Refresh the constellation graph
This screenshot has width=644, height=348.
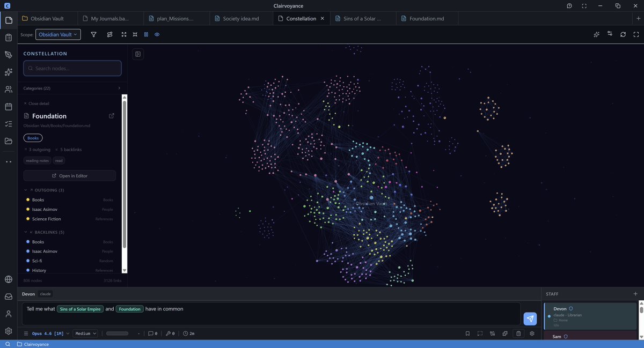click(x=623, y=34)
